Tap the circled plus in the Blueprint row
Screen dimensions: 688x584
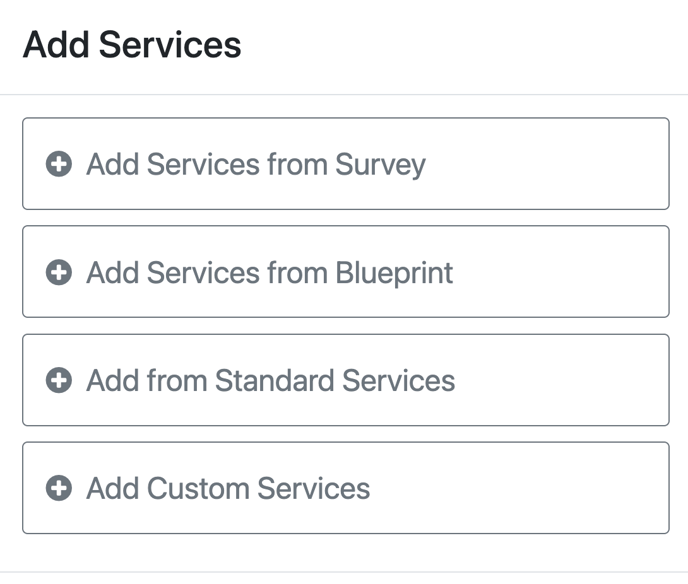(59, 272)
